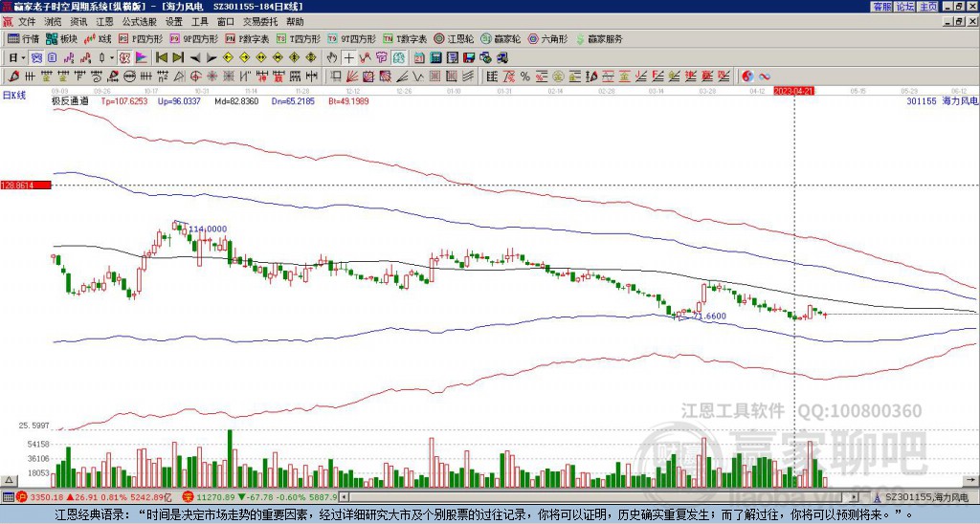Image resolution: width=980 pixels, height=524 pixels.
Task: Click the 日K线 chart label
Action: [13, 96]
